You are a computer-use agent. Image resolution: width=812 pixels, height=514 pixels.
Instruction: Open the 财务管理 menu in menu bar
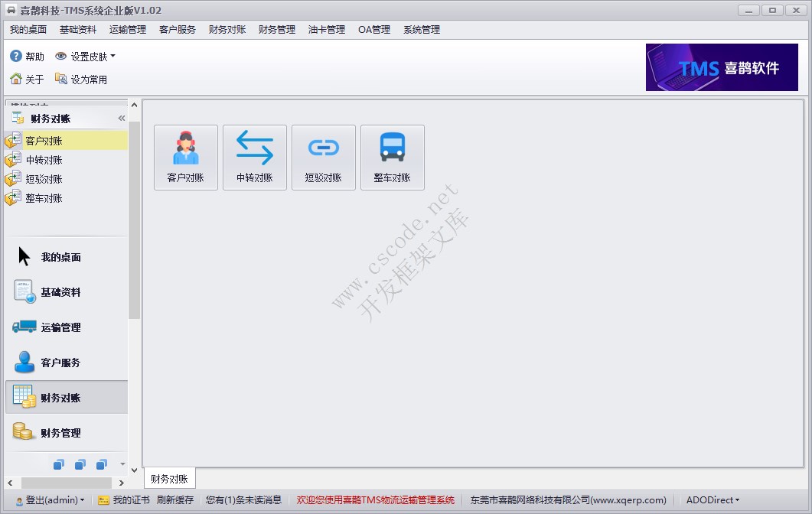tap(276, 30)
